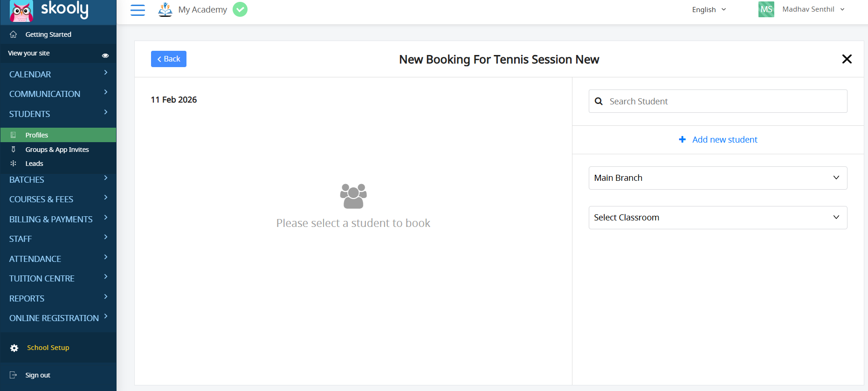Image resolution: width=868 pixels, height=391 pixels.
Task: Click the Getting Started home icon
Action: [14, 34]
